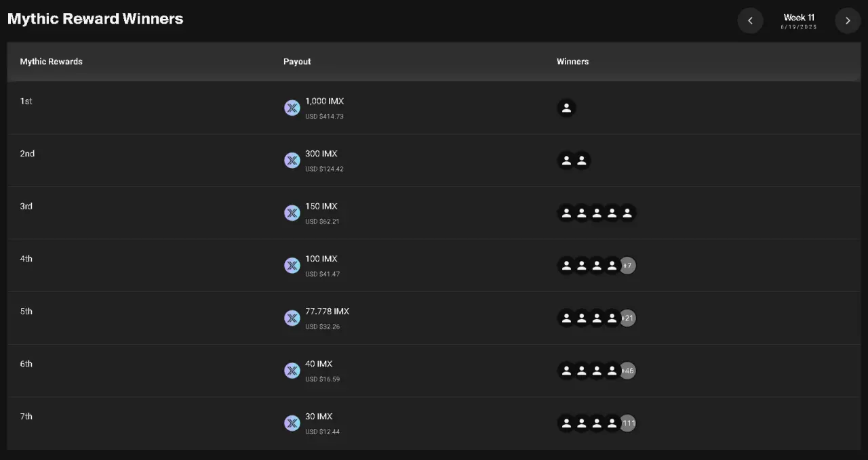This screenshot has width=868, height=460.
Task: Click the Payout column header
Action: coord(297,62)
